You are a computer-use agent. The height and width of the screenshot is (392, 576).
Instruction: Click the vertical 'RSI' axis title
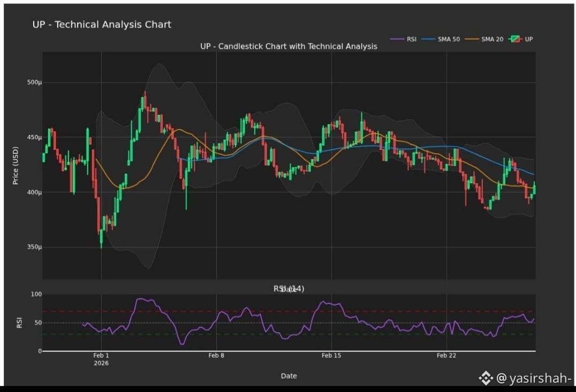[x=19, y=323]
